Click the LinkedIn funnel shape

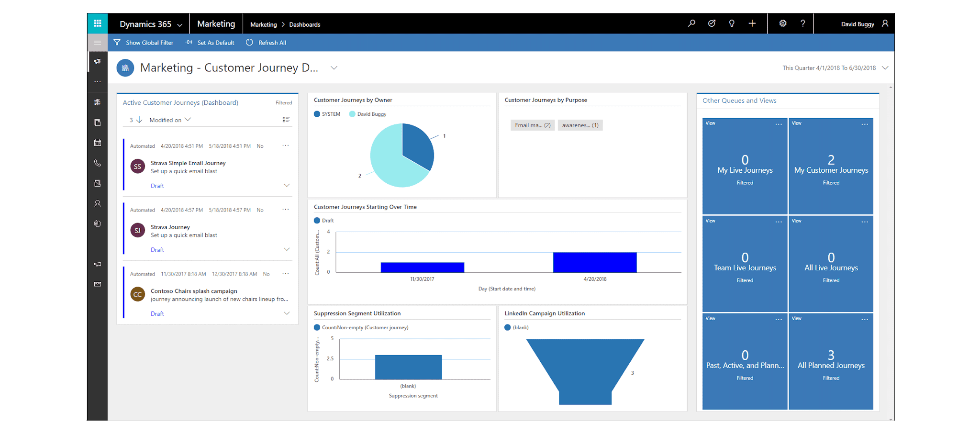585,371
